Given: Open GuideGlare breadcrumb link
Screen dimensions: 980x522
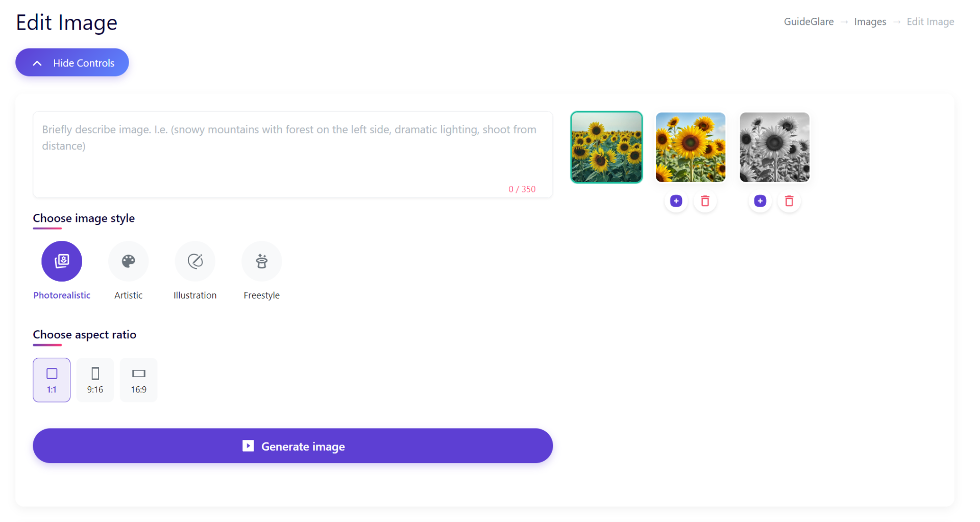Looking at the screenshot, I should [808, 22].
